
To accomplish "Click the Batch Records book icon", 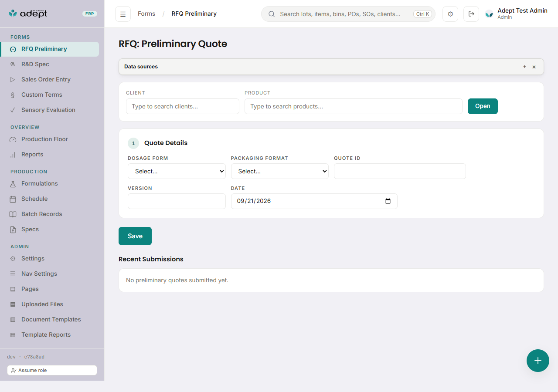I will coord(13,214).
